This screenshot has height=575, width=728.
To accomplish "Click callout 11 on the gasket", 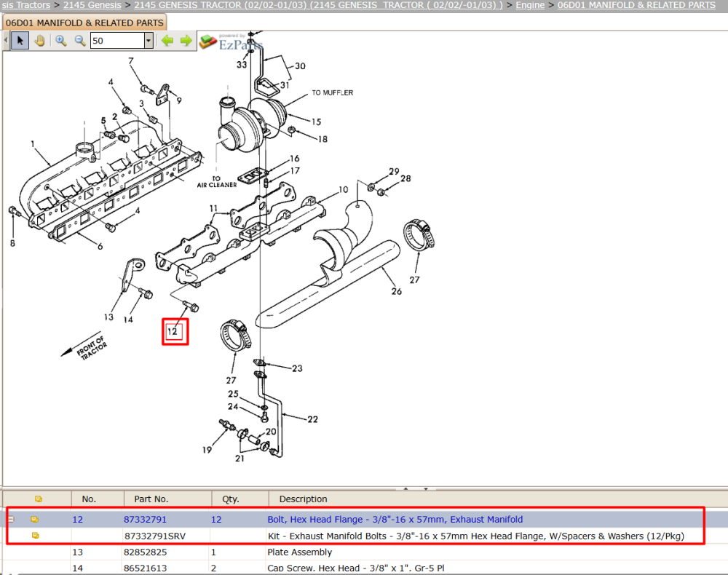I will [213, 208].
